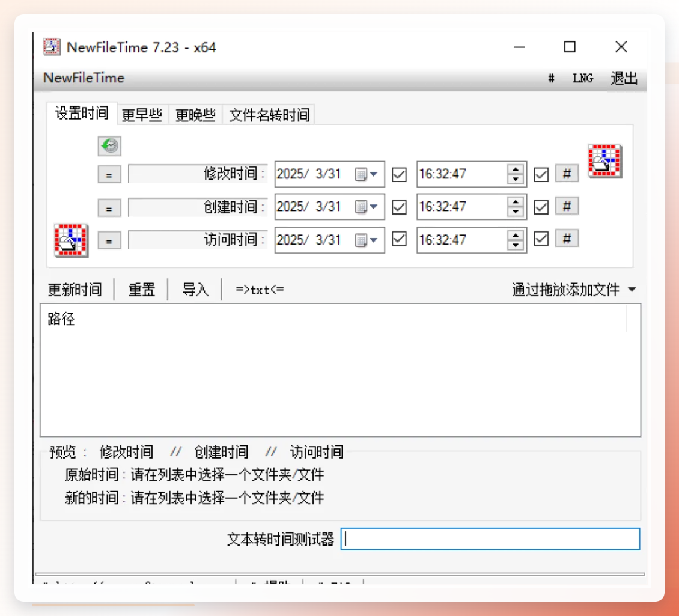Image resolution: width=679 pixels, height=616 pixels.
Task: Increase 访问时间 time with up spinner
Action: point(516,235)
